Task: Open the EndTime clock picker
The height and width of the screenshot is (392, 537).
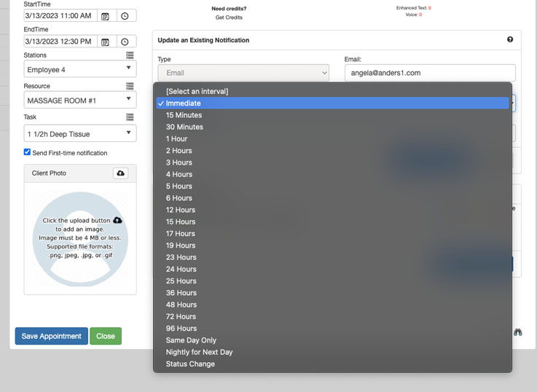Action: click(125, 42)
